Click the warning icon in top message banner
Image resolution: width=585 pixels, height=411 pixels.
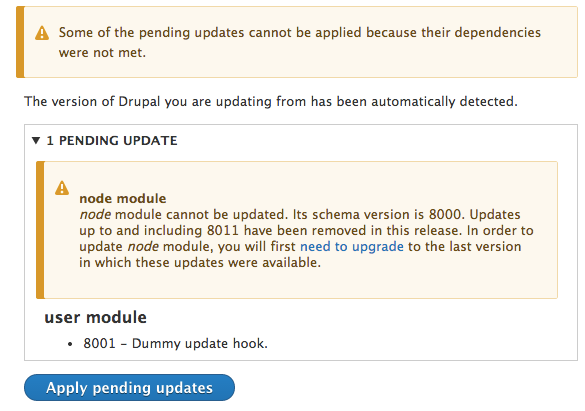42,33
